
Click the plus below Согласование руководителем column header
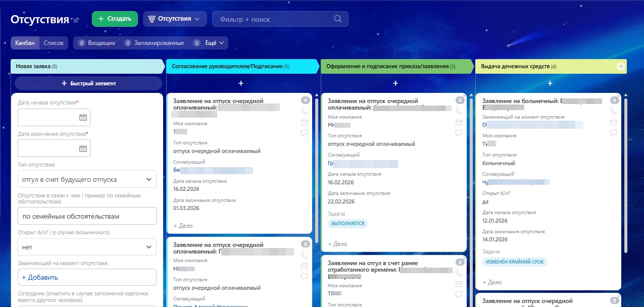[241, 83]
